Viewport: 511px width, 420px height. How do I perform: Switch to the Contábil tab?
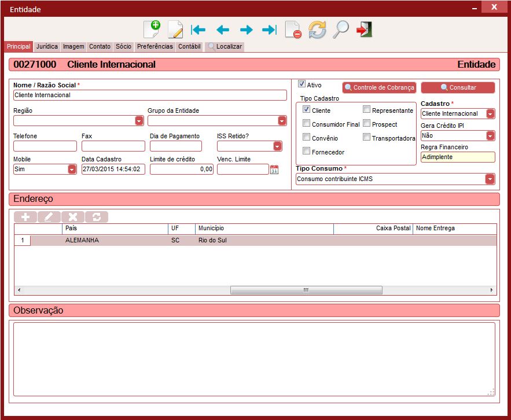pos(189,47)
